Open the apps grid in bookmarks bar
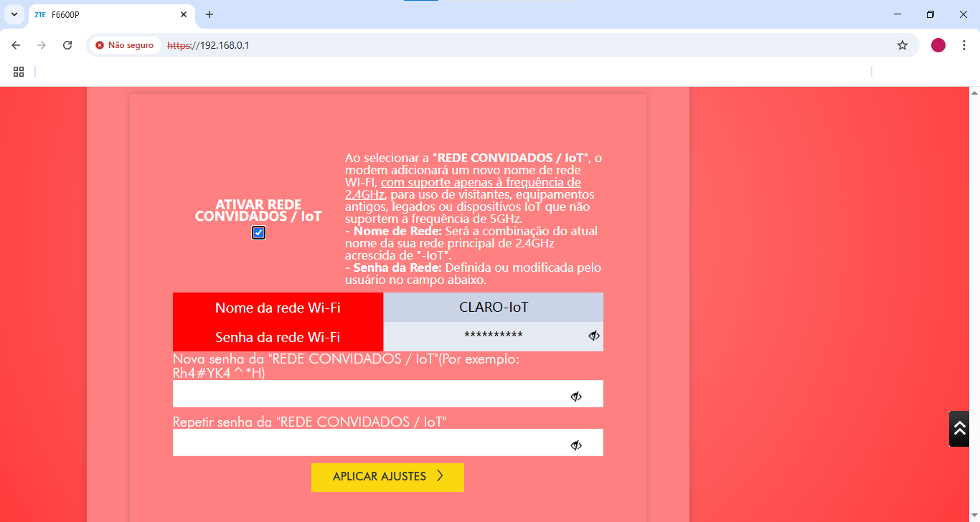 click(19, 72)
